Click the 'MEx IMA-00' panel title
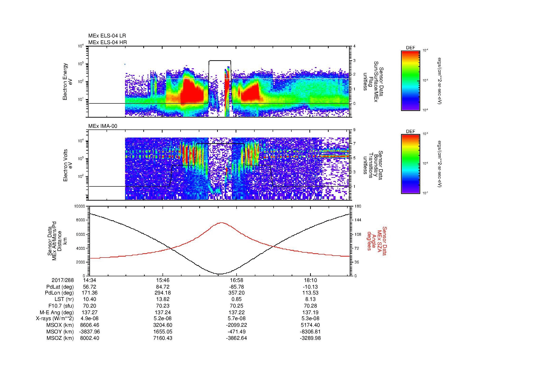555x392 pixels. 103,126
